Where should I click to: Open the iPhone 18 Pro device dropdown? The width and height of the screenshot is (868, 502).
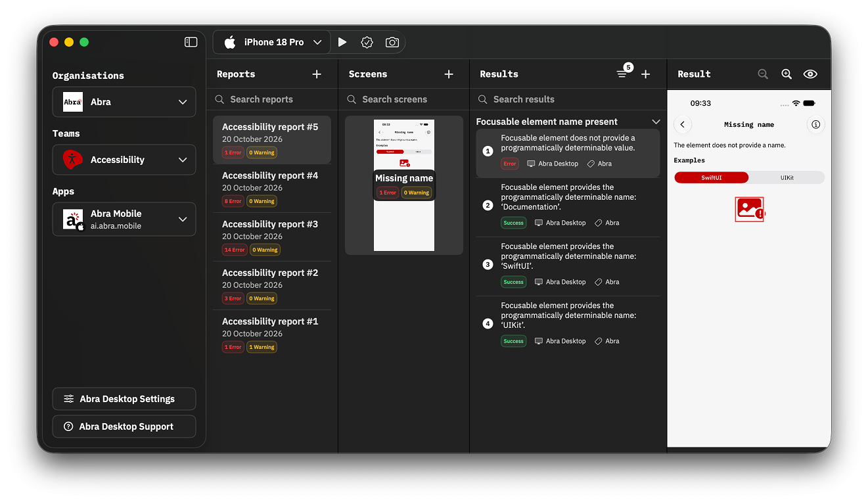(271, 42)
